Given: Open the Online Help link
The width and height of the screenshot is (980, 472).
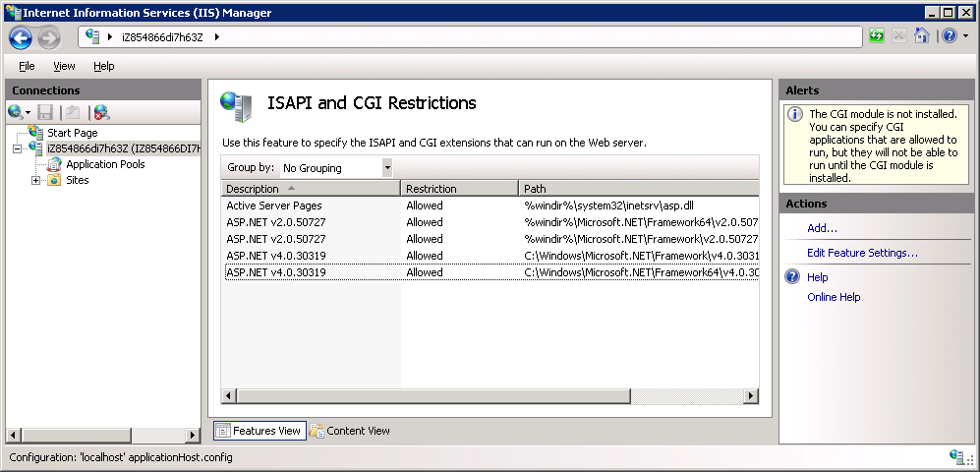Looking at the screenshot, I should coord(834,297).
